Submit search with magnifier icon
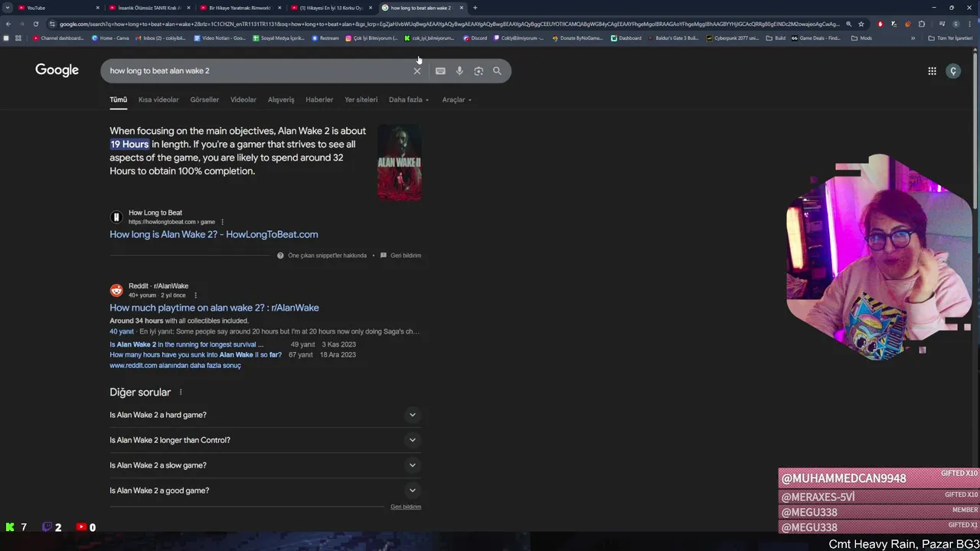 point(497,70)
